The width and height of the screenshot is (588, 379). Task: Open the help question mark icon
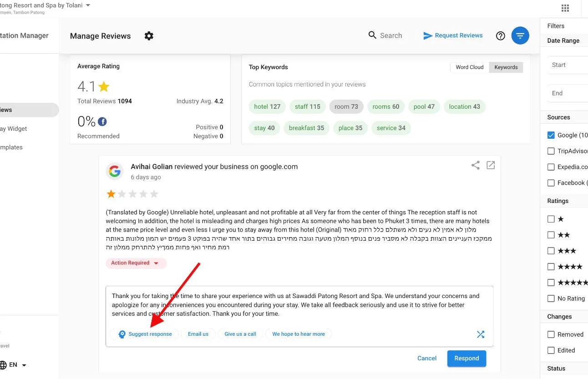(501, 36)
